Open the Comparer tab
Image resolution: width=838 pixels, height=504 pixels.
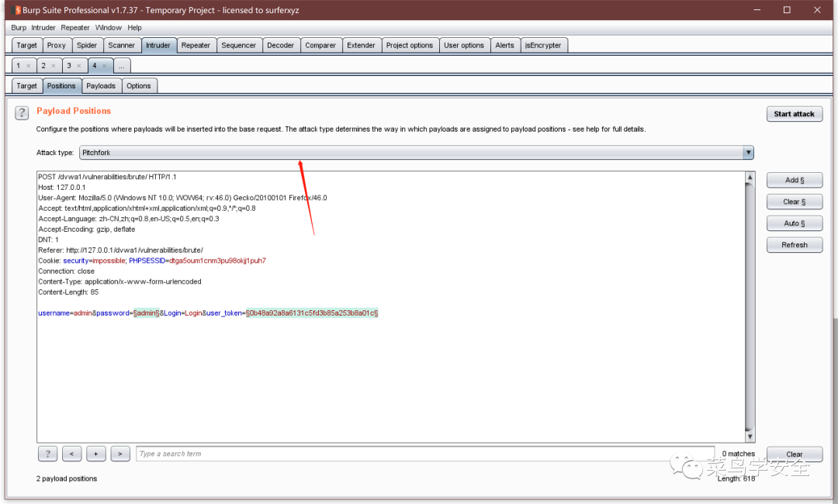320,46
